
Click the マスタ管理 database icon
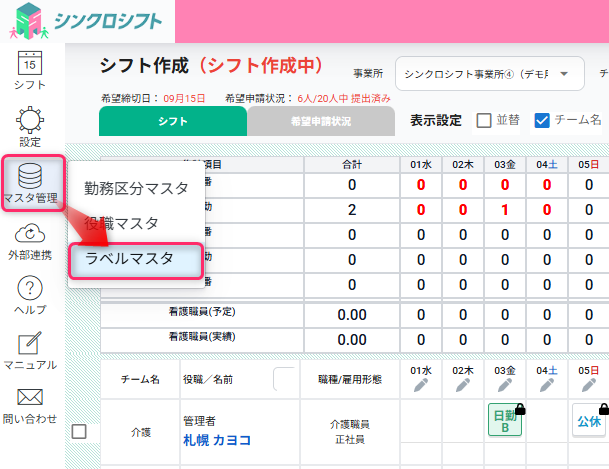pos(30,176)
